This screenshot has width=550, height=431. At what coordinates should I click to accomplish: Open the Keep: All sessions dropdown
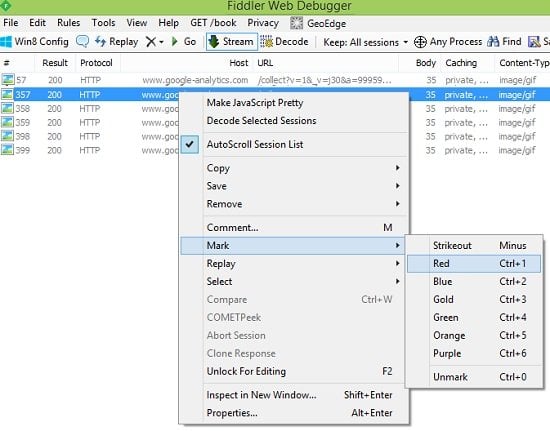(365, 42)
